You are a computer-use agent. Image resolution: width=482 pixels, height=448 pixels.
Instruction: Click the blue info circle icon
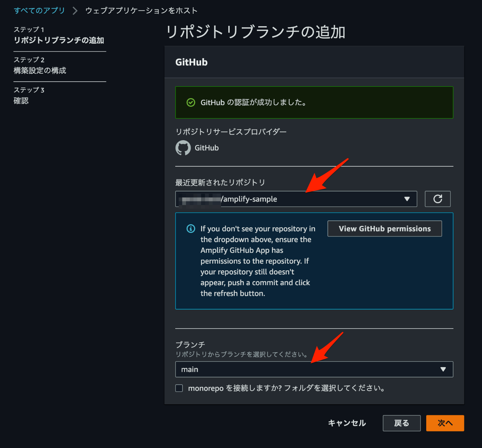(x=191, y=229)
